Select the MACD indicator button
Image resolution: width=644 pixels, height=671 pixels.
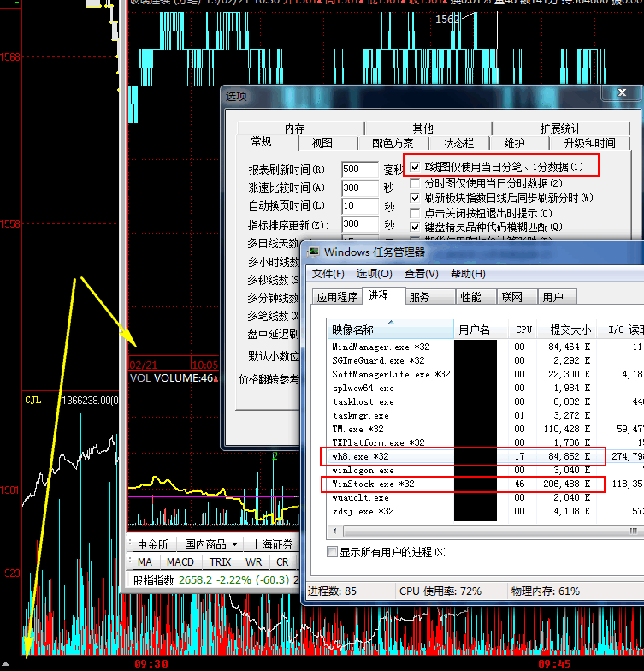(x=180, y=562)
